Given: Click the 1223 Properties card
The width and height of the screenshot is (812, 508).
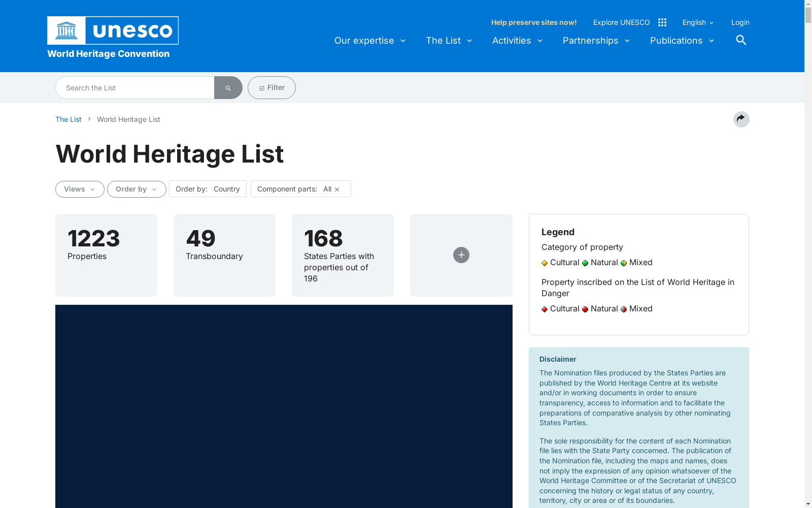Looking at the screenshot, I should (x=106, y=255).
